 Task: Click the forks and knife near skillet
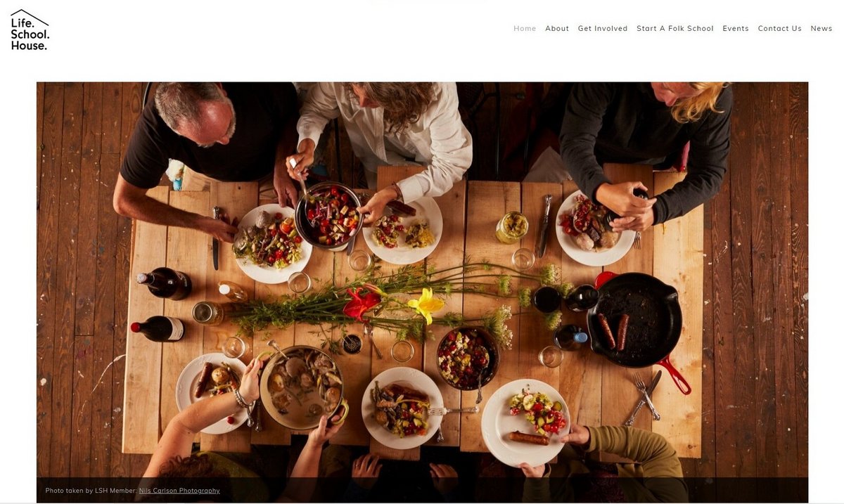pos(644,397)
